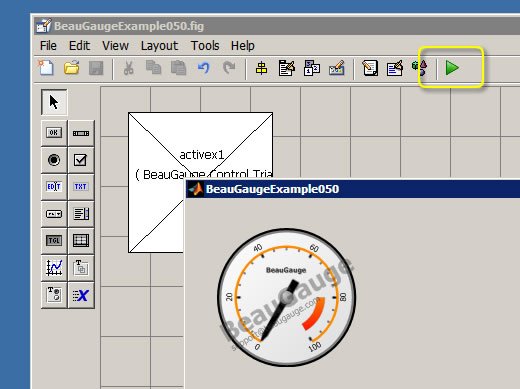
Task: Select the Push Button component tool
Action: point(54,133)
